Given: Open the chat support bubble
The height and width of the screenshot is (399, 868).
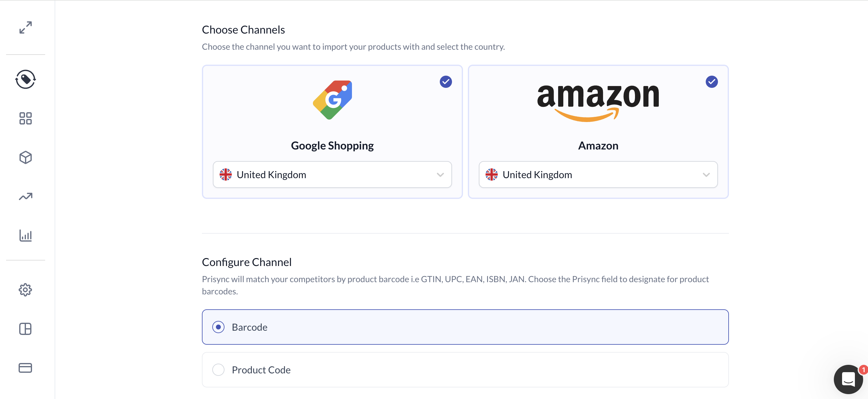Looking at the screenshot, I should tap(848, 379).
